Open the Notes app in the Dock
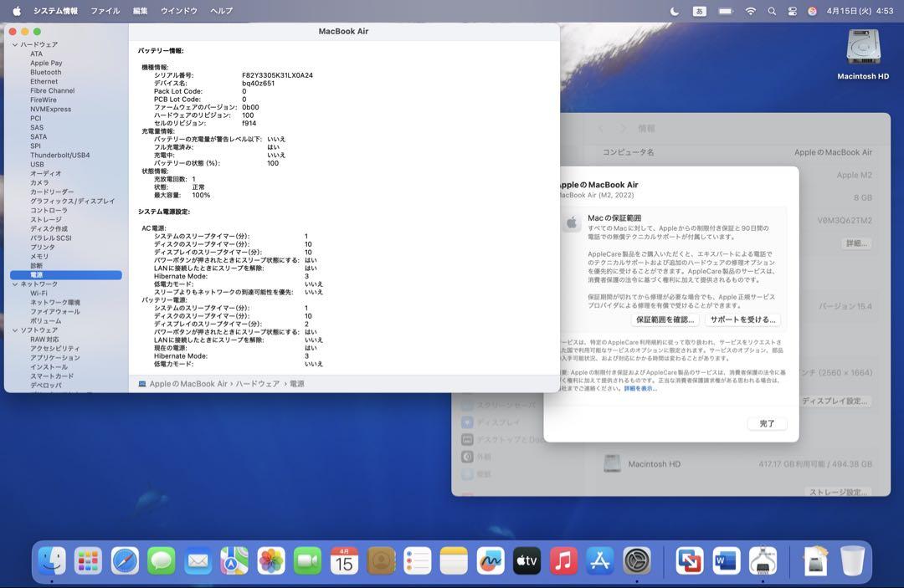The height and width of the screenshot is (588, 904). point(455,560)
